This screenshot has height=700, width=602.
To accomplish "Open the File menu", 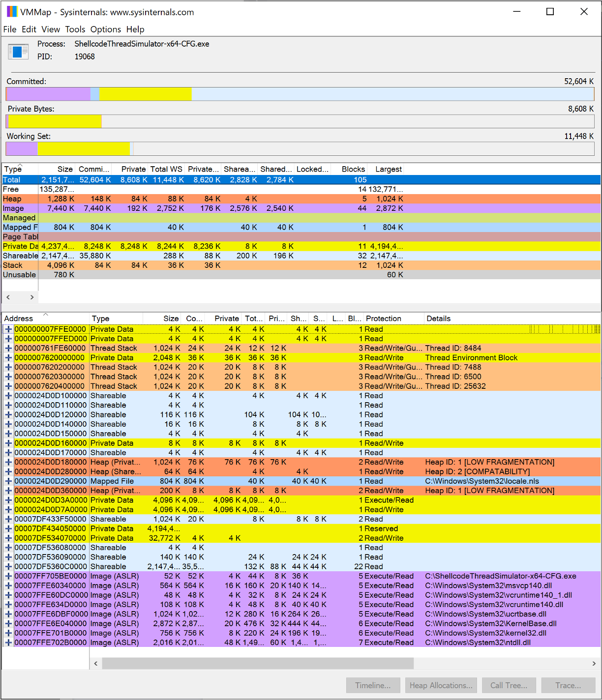I will click(x=10, y=29).
